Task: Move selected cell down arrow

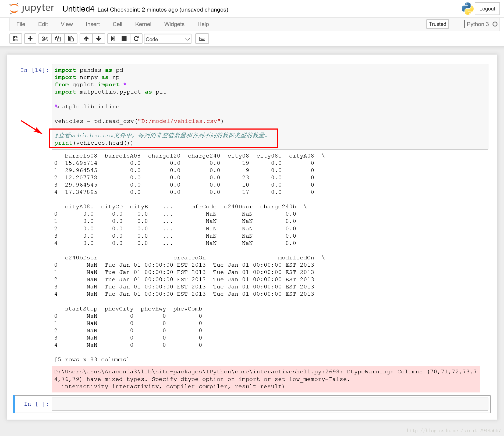Action: (x=99, y=39)
